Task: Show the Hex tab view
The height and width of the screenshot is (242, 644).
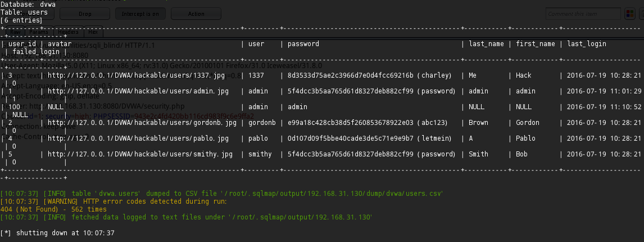Action: pos(93,32)
